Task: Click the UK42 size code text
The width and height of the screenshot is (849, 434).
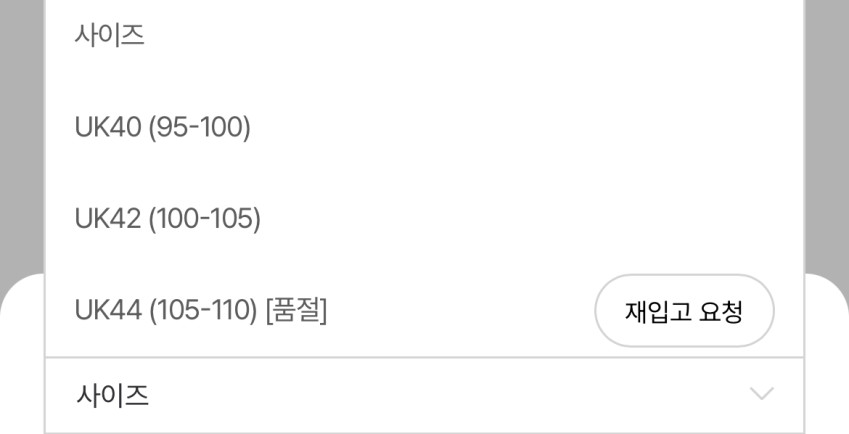Action: click(x=108, y=219)
